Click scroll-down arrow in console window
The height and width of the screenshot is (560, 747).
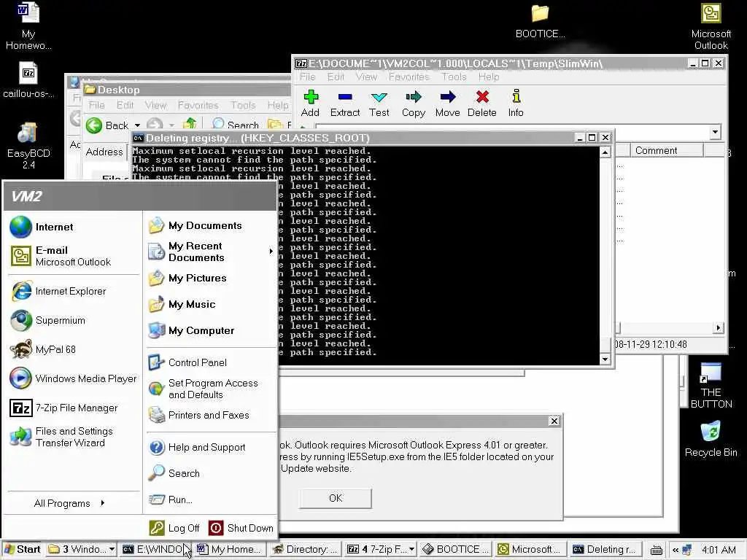(x=605, y=359)
